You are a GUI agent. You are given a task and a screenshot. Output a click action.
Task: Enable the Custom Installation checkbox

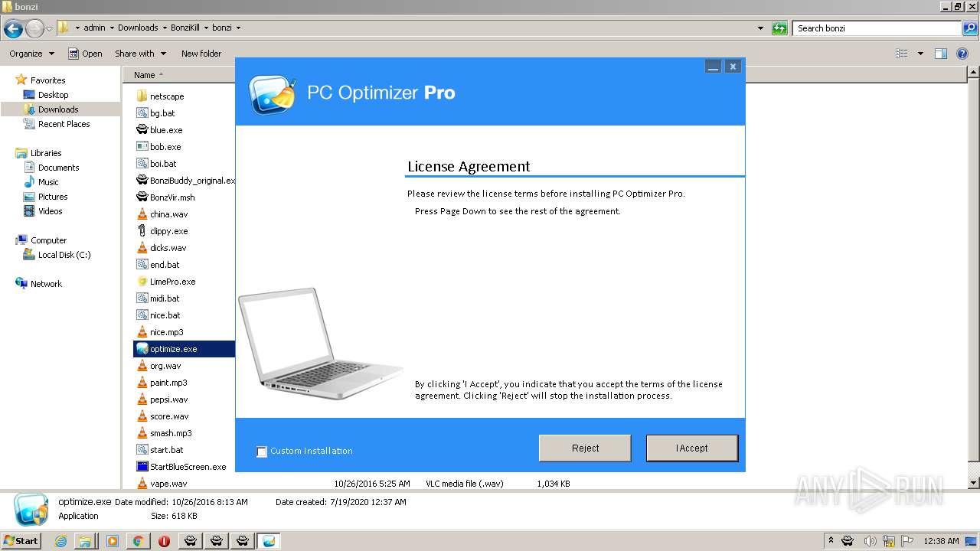tap(262, 452)
